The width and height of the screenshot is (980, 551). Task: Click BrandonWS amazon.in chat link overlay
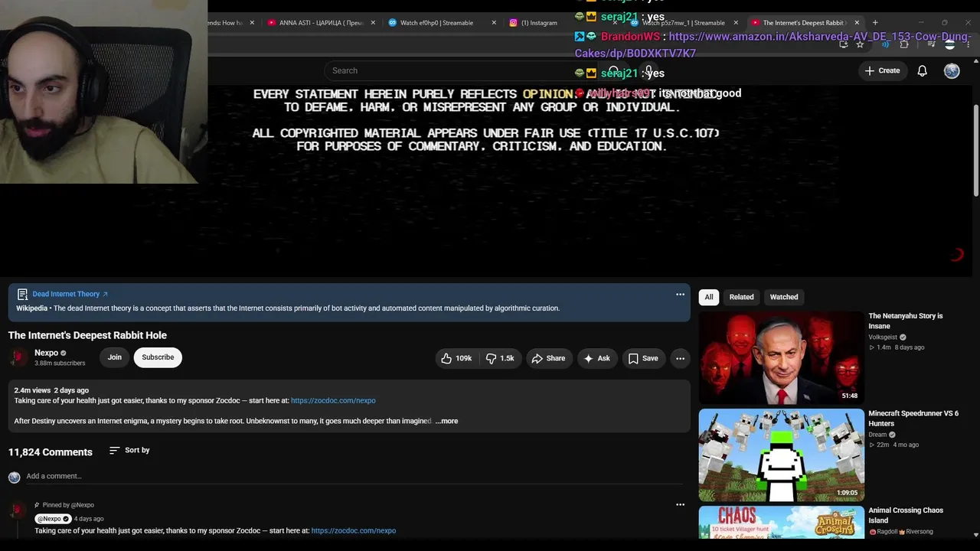pyautogui.click(x=773, y=44)
